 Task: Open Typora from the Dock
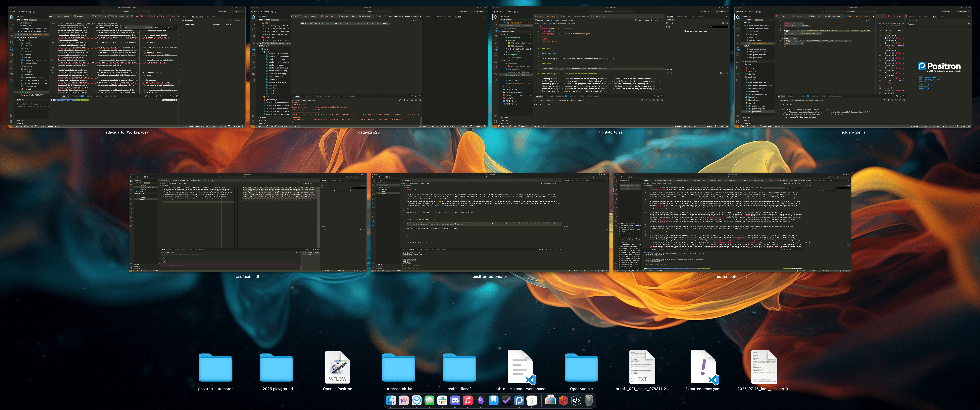532,400
